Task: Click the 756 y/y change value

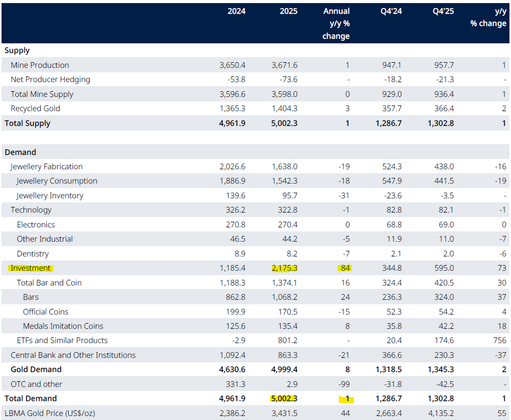Action: [500, 340]
